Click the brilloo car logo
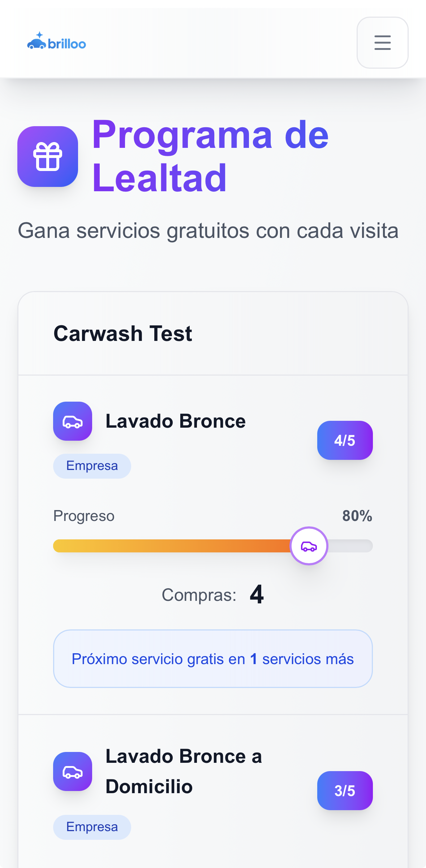426x868 pixels. (x=56, y=42)
